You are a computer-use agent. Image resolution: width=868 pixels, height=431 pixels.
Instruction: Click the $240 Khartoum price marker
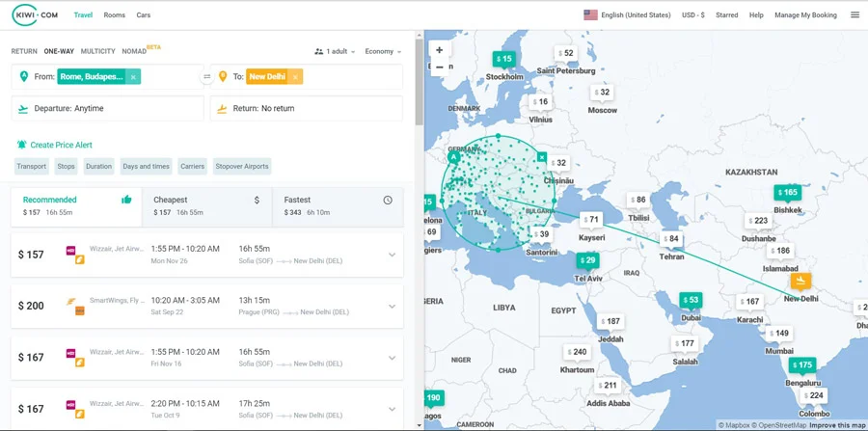[x=577, y=352]
